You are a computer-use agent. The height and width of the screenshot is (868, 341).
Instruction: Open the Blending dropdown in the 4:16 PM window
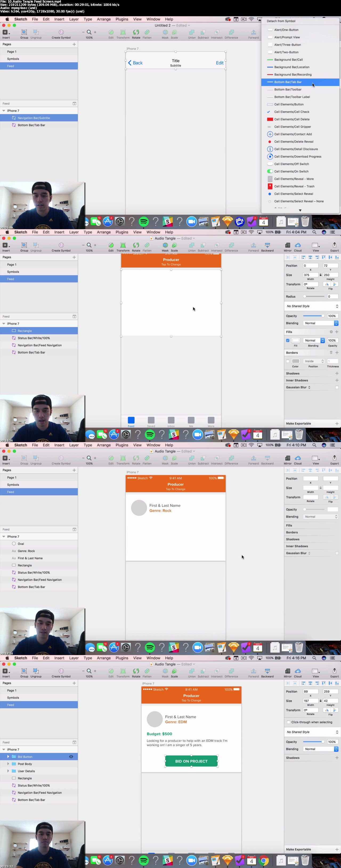320,749
